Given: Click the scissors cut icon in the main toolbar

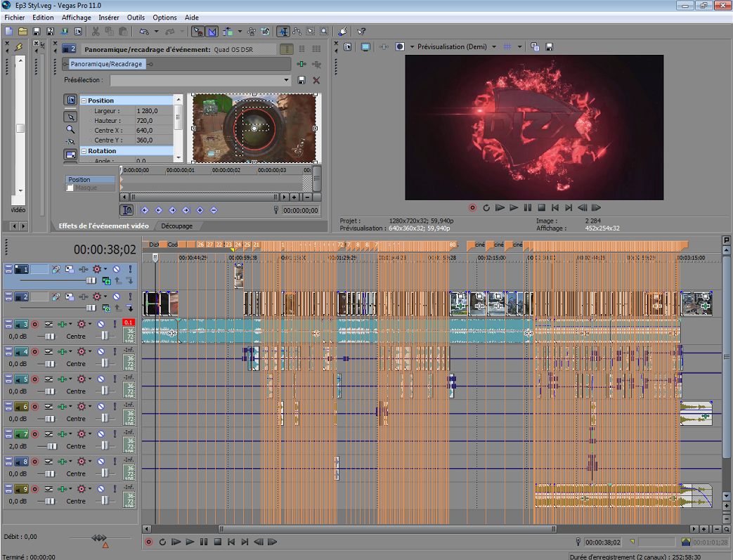Looking at the screenshot, I should pos(95,32).
